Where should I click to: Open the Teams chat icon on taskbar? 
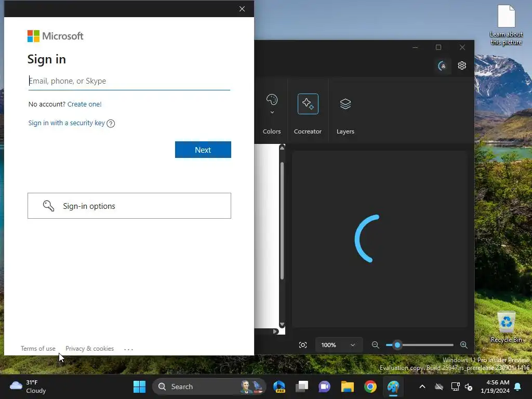click(x=324, y=387)
